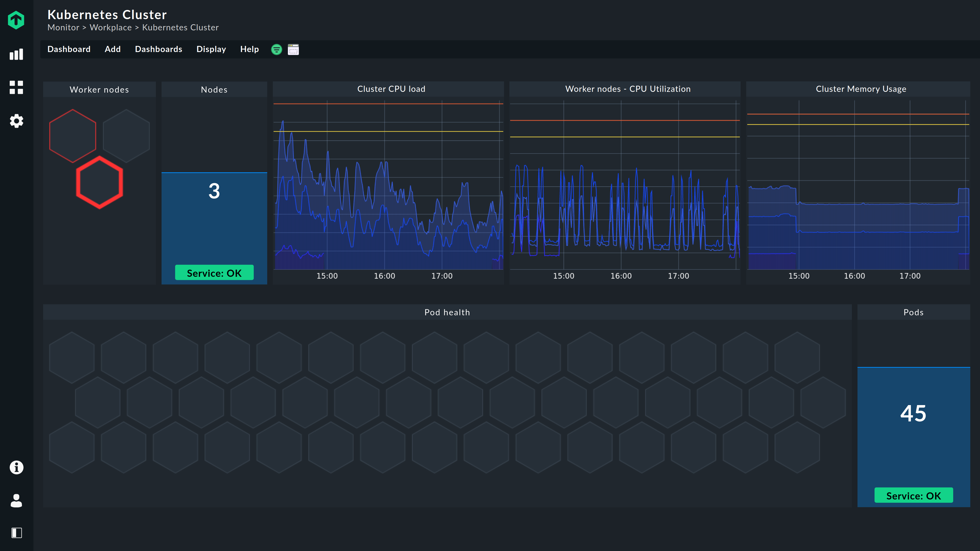Open the Customize grid icon in sidebar

tap(16, 87)
